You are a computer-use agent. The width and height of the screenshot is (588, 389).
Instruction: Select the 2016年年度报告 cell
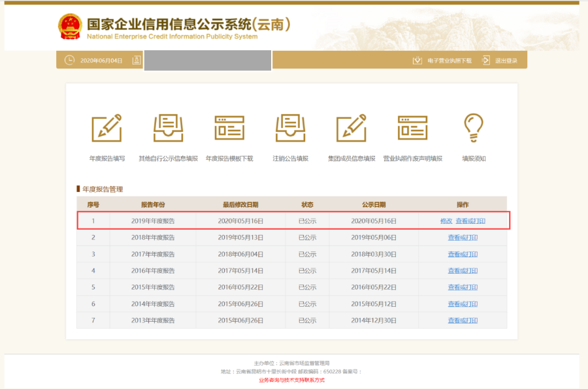[x=153, y=271]
